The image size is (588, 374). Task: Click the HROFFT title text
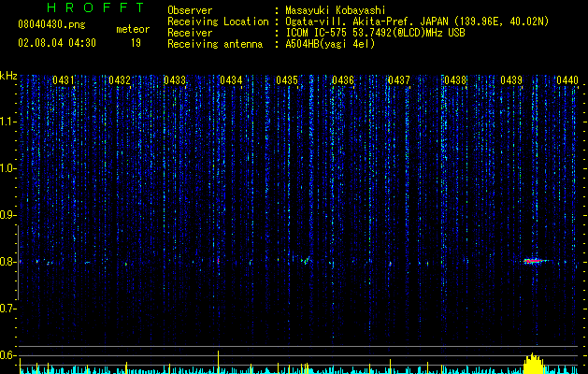(x=96, y=7)
